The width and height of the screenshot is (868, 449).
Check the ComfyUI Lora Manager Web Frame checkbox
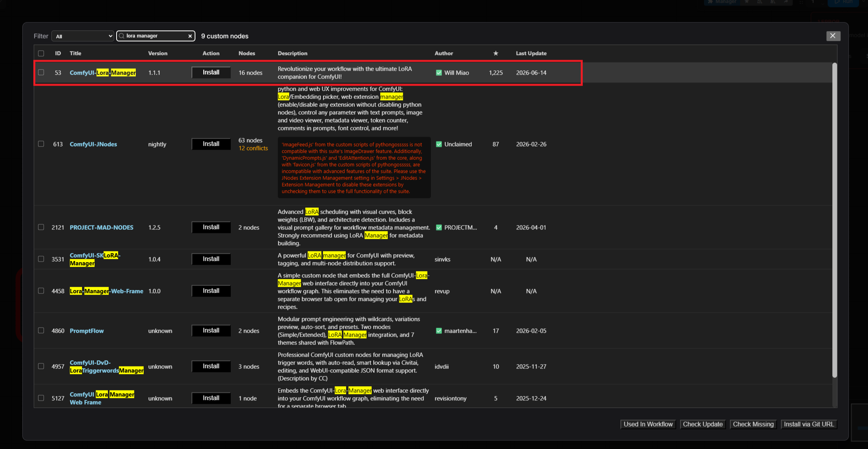41,398
